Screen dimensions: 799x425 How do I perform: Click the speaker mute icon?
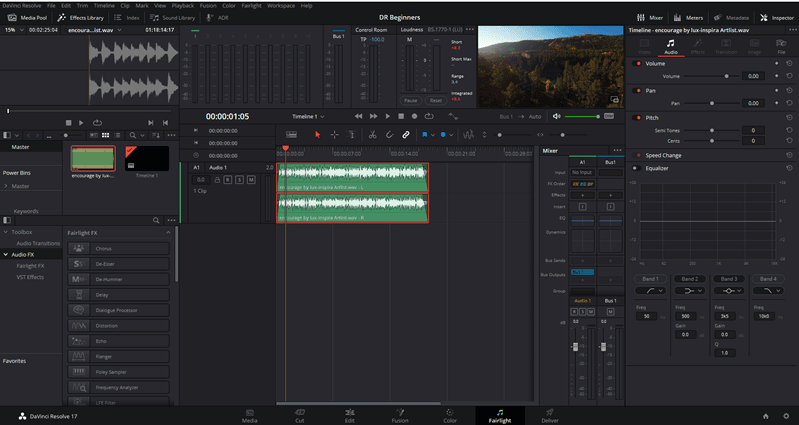pyautogui.click(x=556, y=116)
